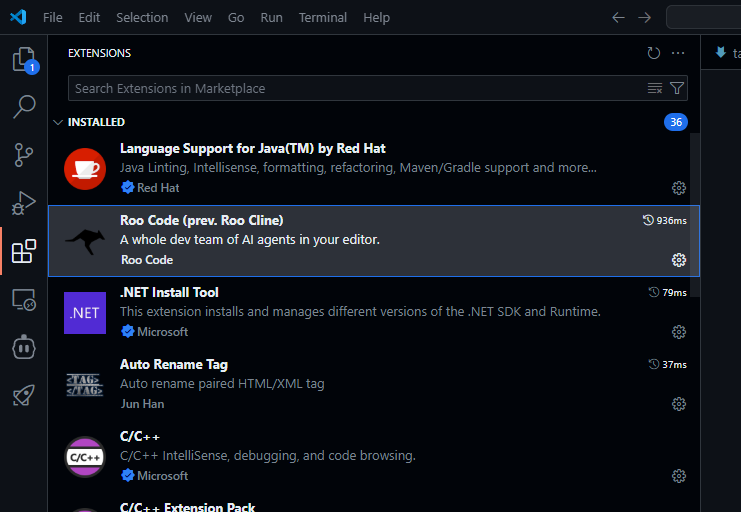Open the Terminal menu

322,17
